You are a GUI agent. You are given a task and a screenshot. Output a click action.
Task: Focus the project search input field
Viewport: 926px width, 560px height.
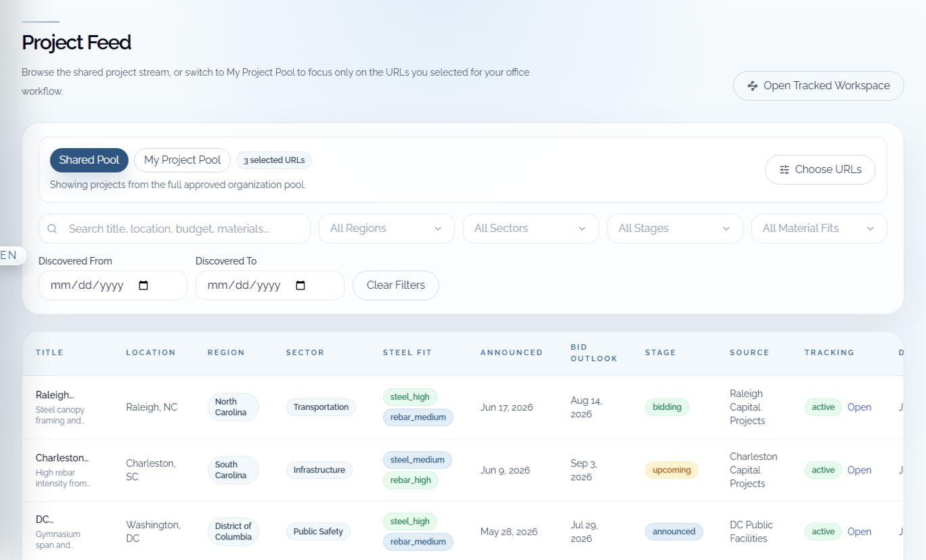point(175,229)
